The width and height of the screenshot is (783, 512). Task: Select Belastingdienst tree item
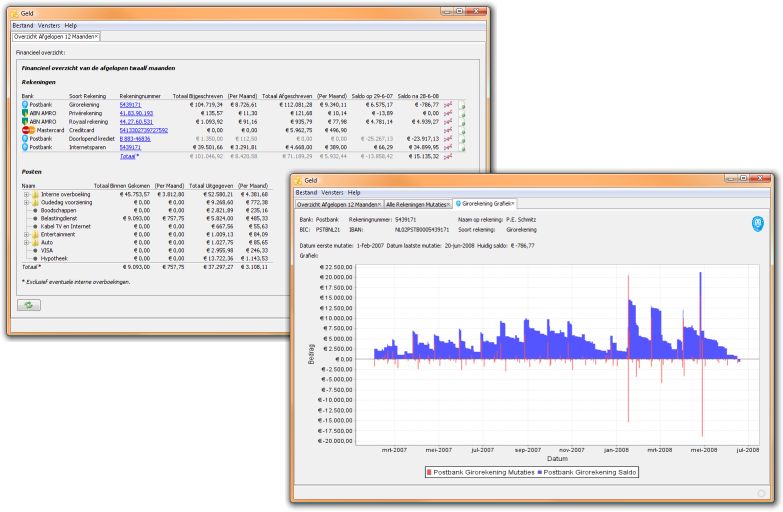[59, 218]
